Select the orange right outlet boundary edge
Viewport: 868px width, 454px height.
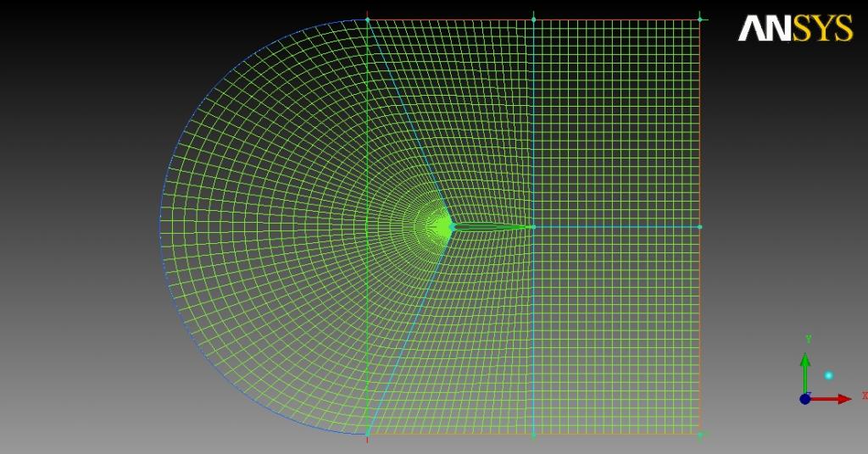(699, 227)
